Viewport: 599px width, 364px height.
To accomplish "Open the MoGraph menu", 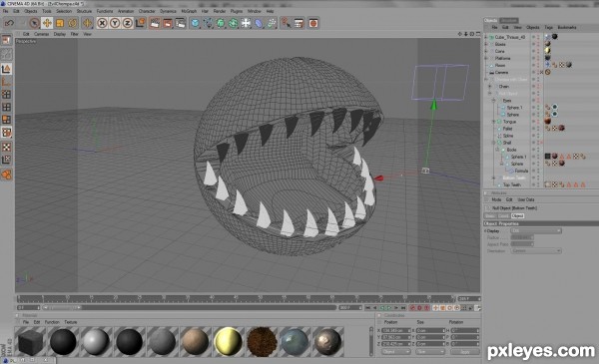I will coord(189,11).
